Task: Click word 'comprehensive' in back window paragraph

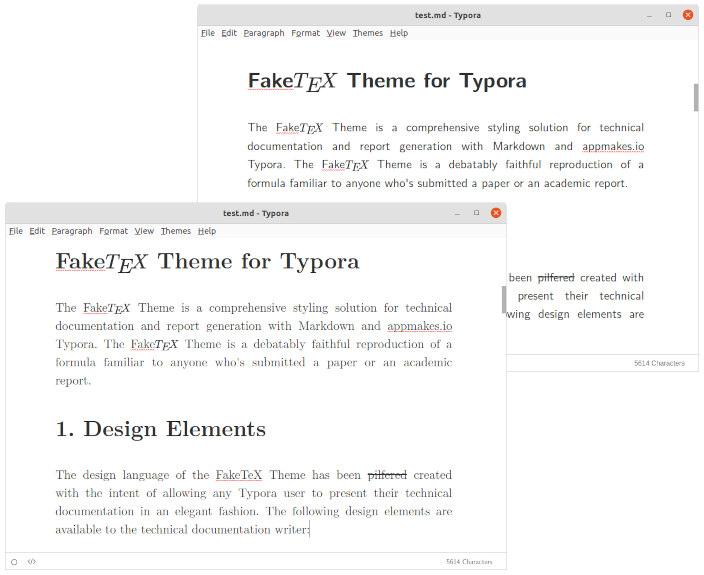Action: point(442,128)
